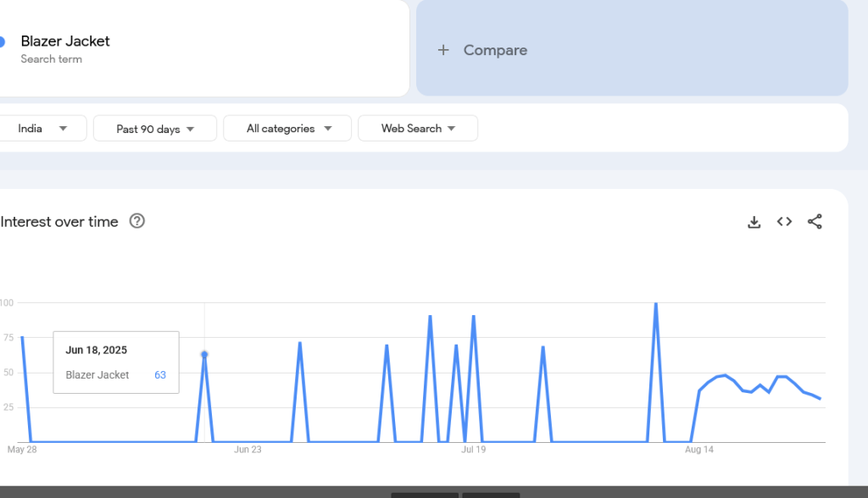Click the Compare button

pyautogui.click(x=632, y=48)
